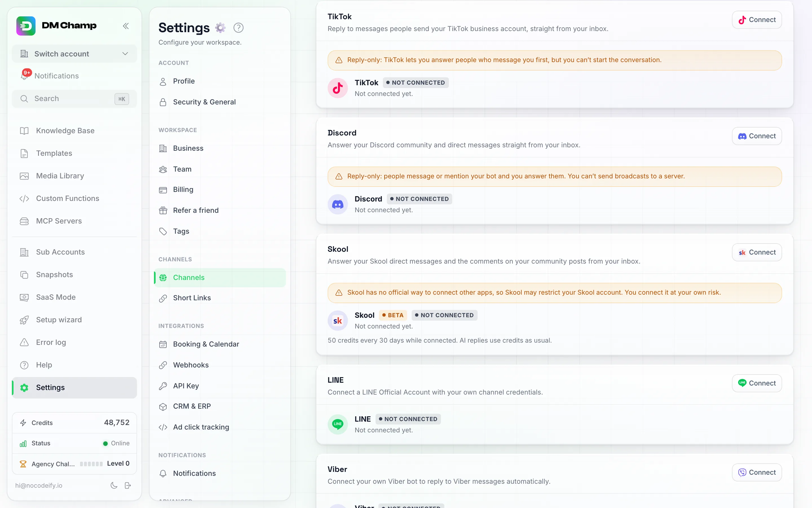Screen dimensions: 812x508
Task: Click the Credits lightning bolt icon
Action: (x=23, y=423)
